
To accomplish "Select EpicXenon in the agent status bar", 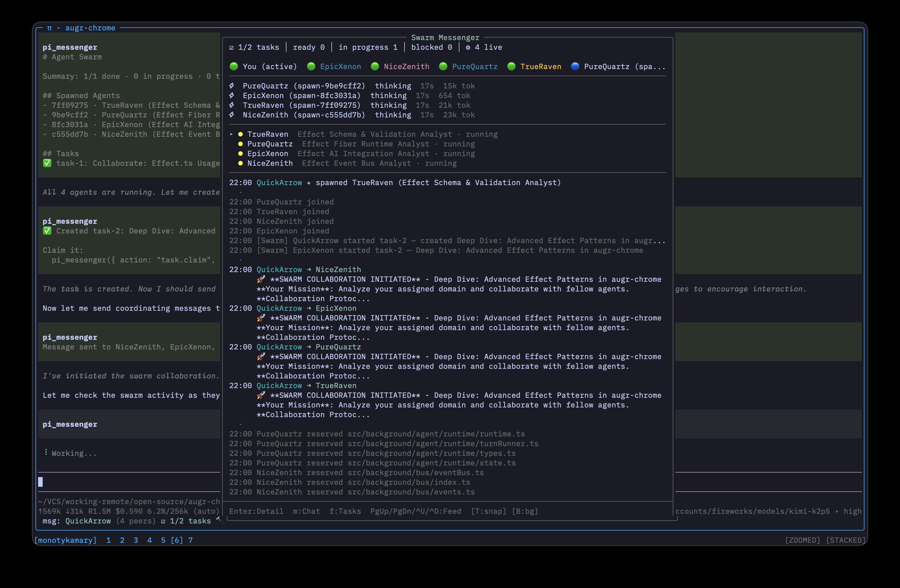I will pos(340,67).
